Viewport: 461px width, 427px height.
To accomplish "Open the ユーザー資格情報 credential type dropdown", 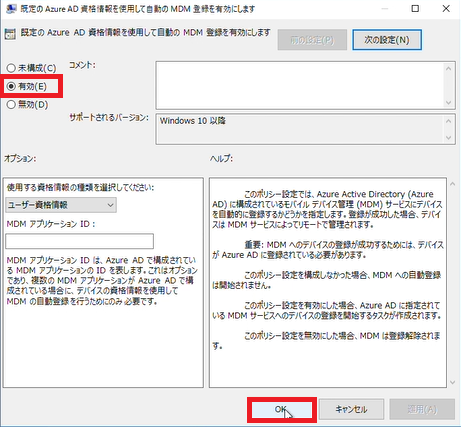I will (61, 205).
